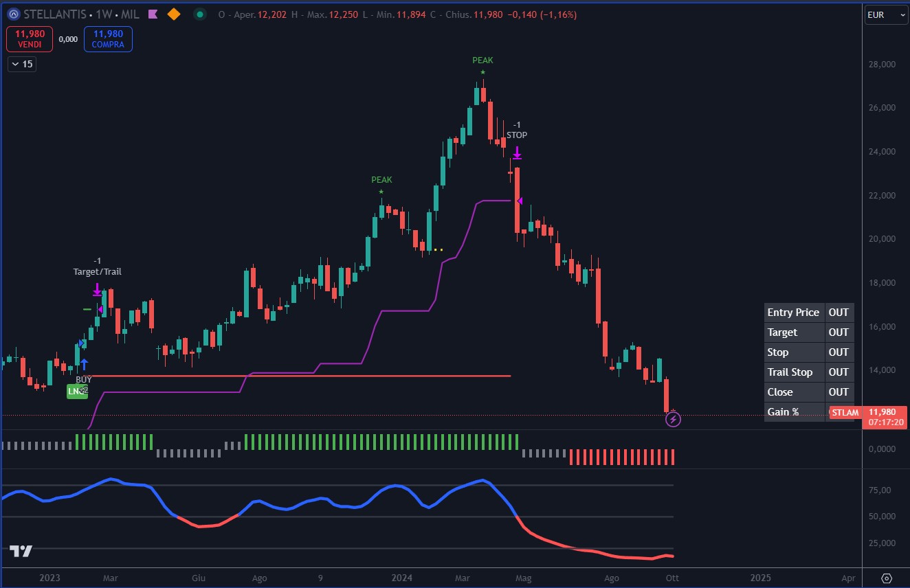The width and height of the screenshot is (910, 588).
Task: Open the EUR currency dropdown
Action: (x=886, y=15)
